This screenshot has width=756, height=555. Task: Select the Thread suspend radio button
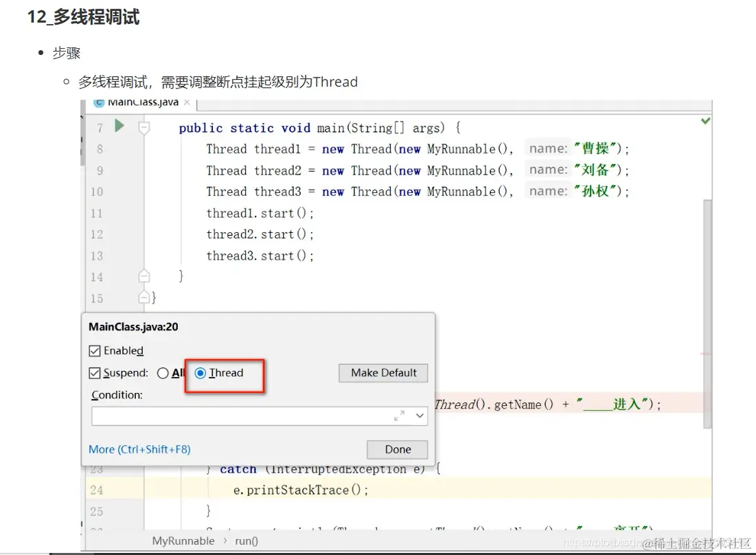pyautogui.click(x=200, y=373)
